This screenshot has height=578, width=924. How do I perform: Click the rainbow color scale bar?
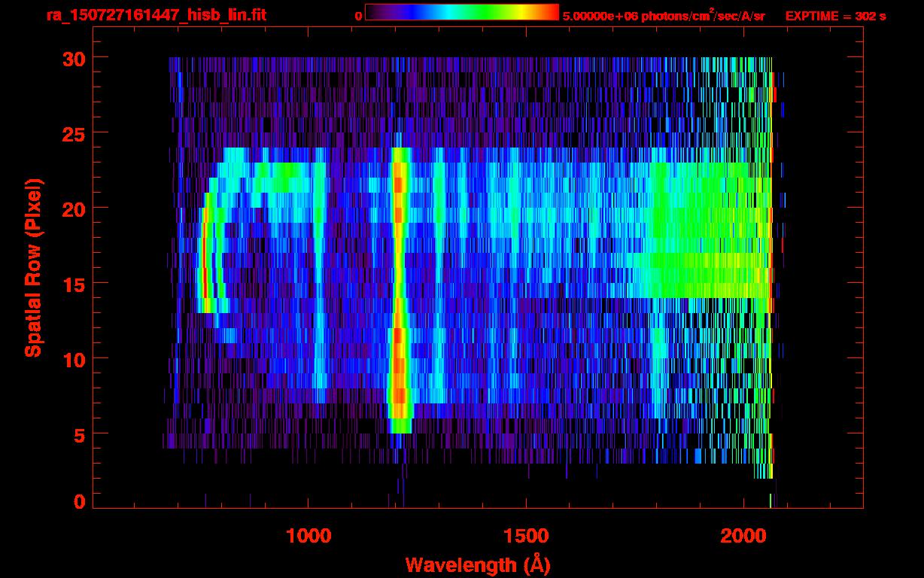(462, 12)
